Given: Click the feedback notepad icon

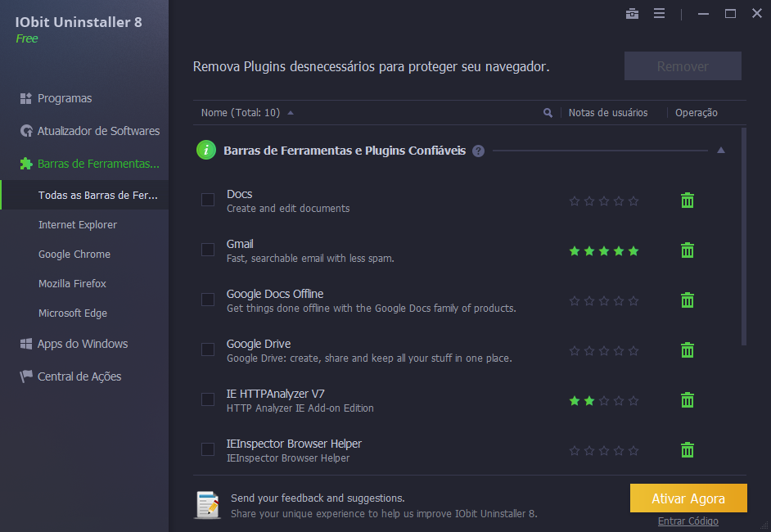Looking at the screenshot, I should pyautogui.click(x=208, y=505).
